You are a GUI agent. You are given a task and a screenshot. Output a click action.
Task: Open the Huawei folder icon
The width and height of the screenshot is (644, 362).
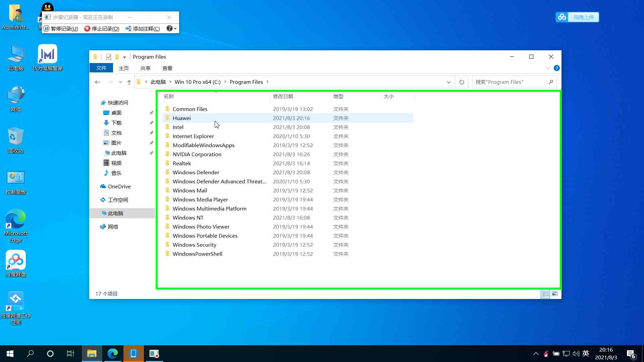click(x=167, y=118)
